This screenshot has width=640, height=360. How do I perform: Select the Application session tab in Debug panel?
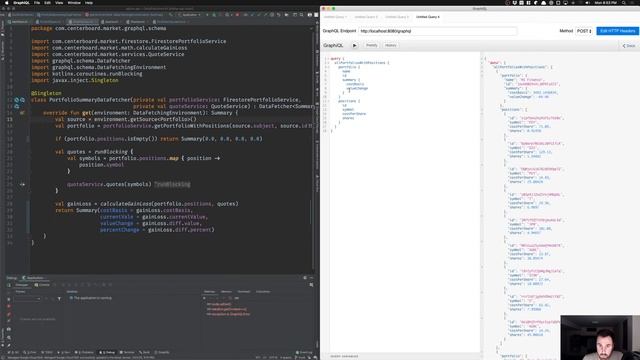(33, 278)
